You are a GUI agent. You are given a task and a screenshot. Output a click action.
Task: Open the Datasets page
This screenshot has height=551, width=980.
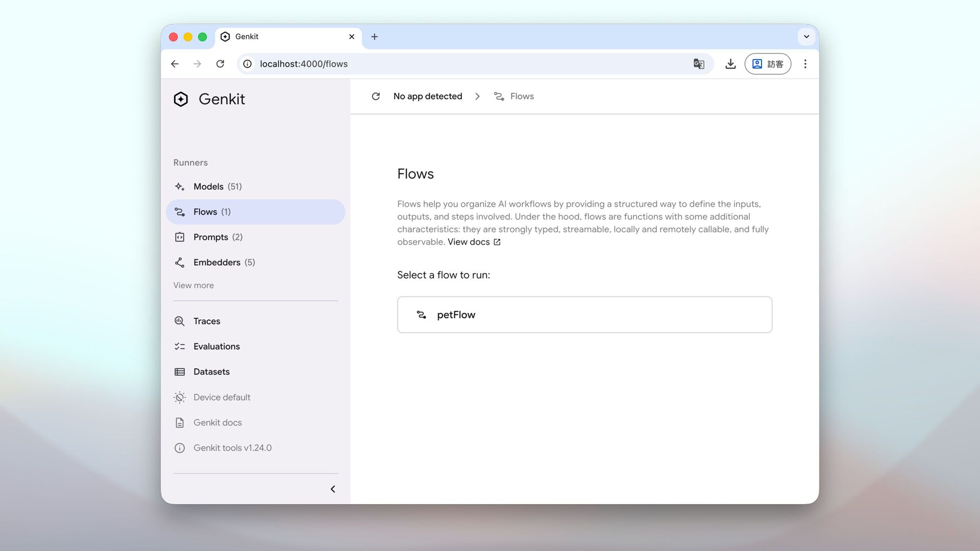[x=211, y=372]
